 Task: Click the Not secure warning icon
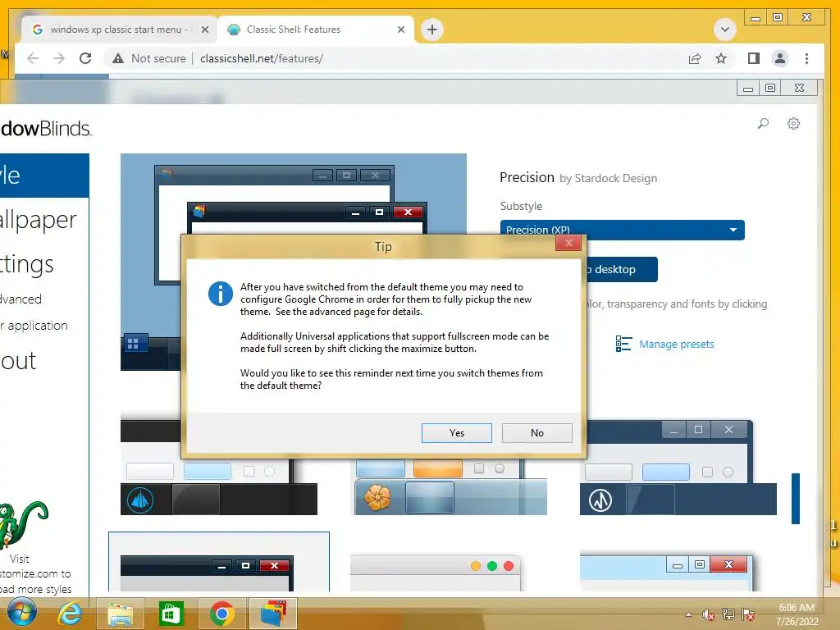tap(118, 58)
